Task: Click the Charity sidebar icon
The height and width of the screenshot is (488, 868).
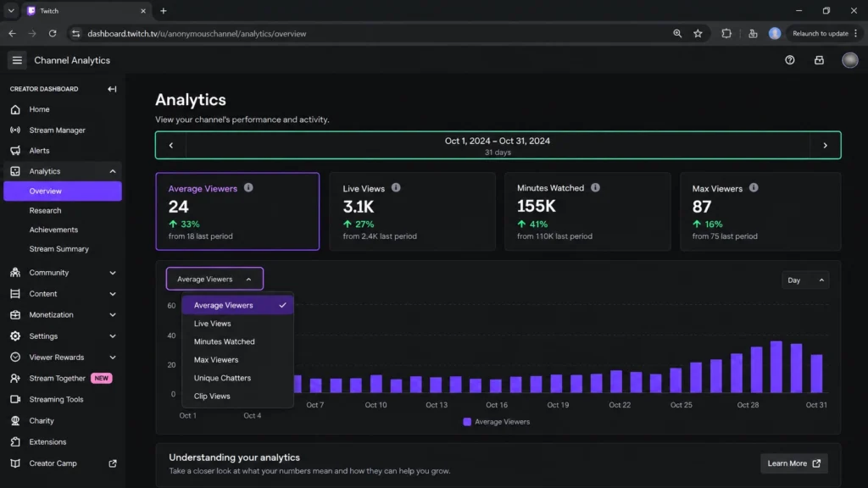Action: (15, 421)
